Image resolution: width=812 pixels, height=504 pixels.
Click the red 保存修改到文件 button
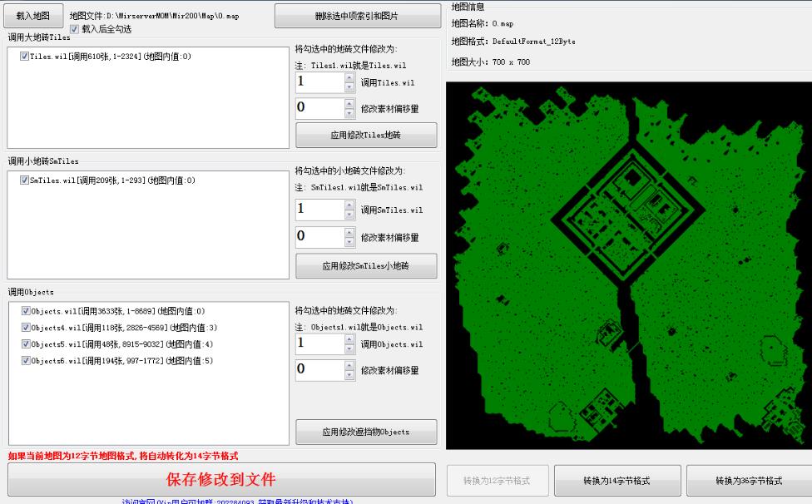pos(221,480)
